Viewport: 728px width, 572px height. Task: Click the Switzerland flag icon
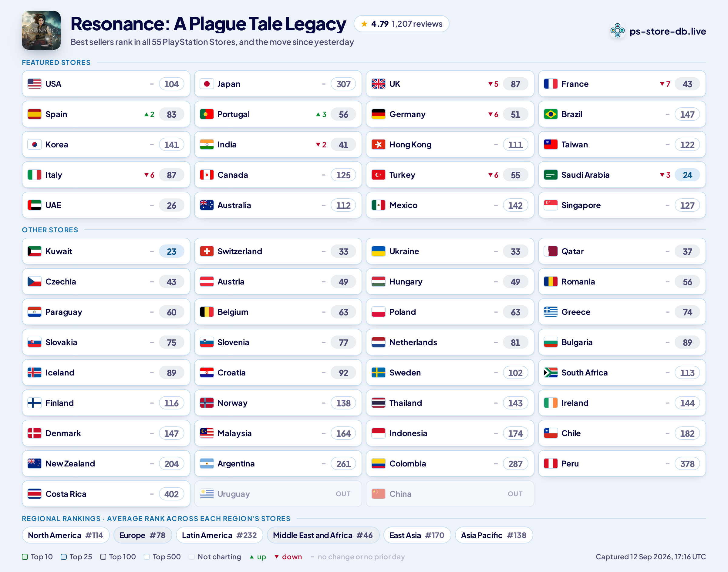tap(207, 251)
